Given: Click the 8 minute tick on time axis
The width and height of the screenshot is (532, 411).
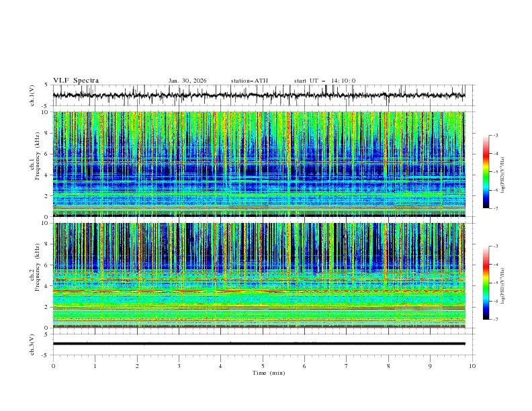Looking at the screenshot, I should (388, 366).
